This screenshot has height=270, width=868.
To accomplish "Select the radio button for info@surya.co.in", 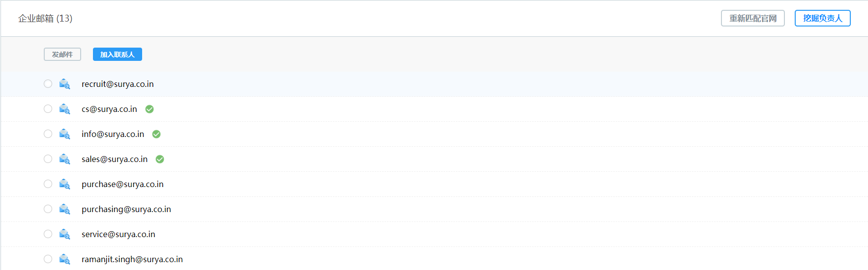I will [x=48, y=134].
